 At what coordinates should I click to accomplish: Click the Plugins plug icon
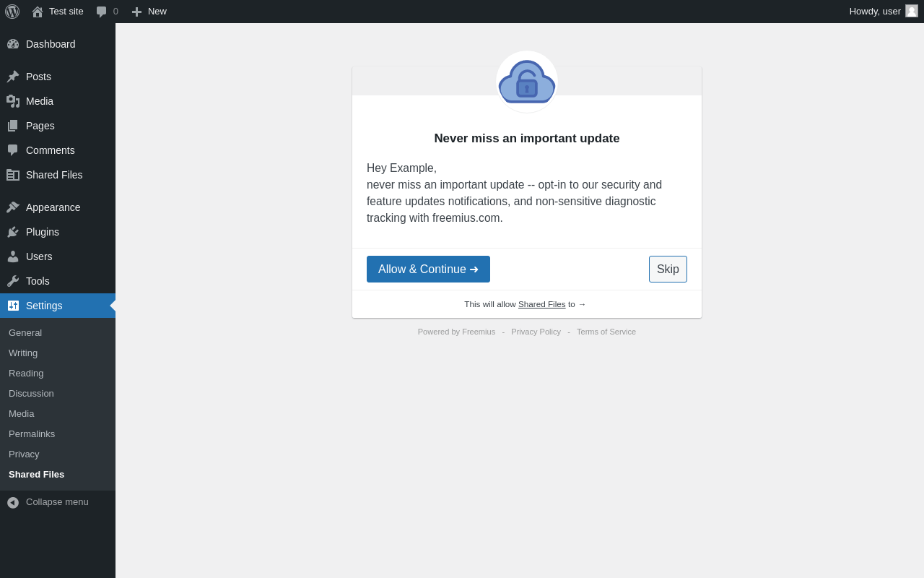(x=13, y=232)
